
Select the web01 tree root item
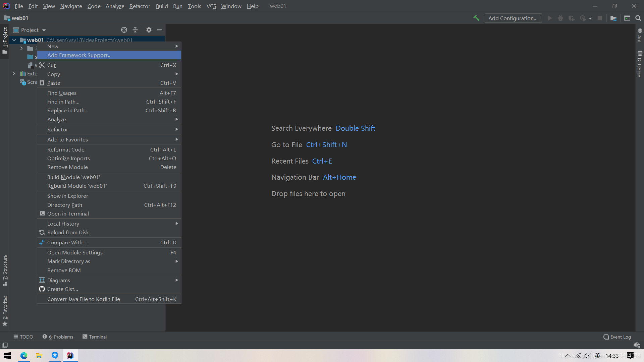click(35, 40)
